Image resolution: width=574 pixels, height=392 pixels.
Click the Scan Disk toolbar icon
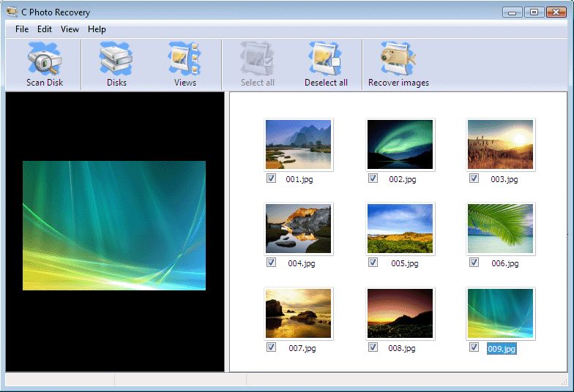tap(45, 59)
